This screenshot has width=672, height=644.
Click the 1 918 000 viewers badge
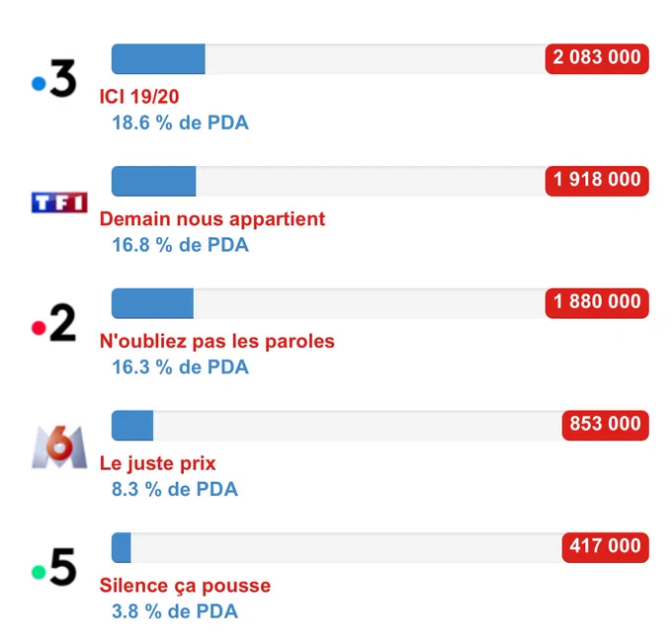[x=597, y=181]
